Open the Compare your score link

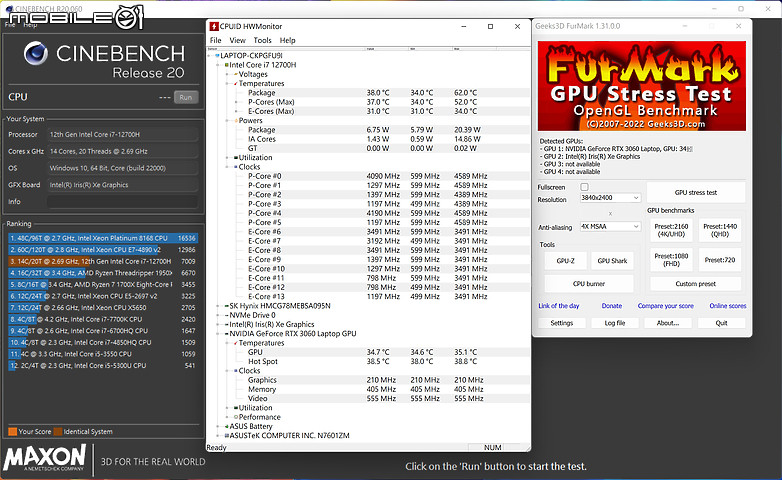[665, 306]
